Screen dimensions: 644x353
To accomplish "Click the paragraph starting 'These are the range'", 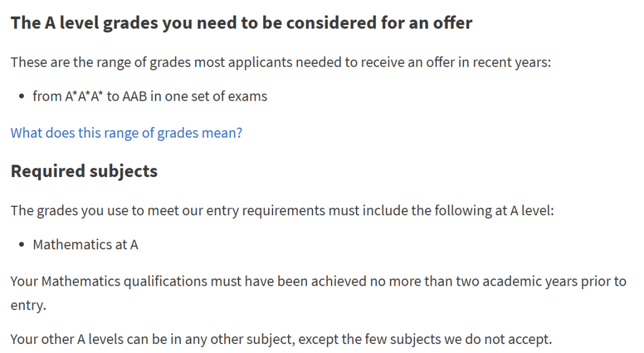I will pos(280,62).
